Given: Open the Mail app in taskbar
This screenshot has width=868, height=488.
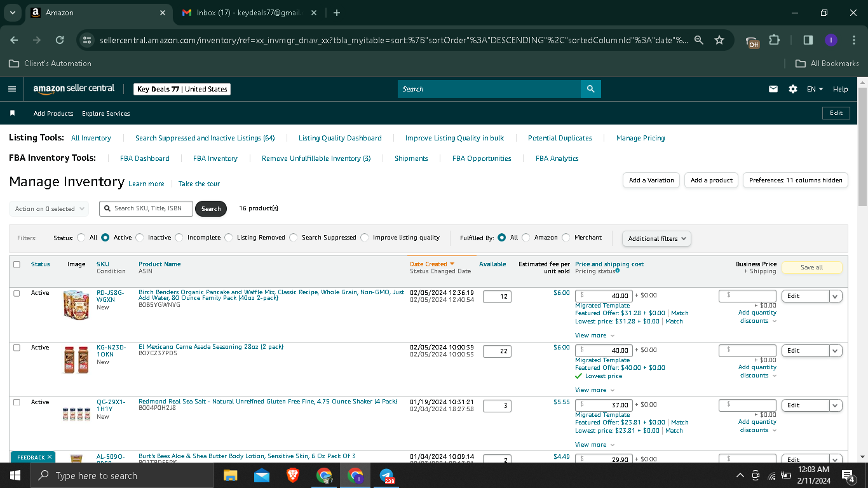Looking at the screenshot, I should click(x=261, y=475).
